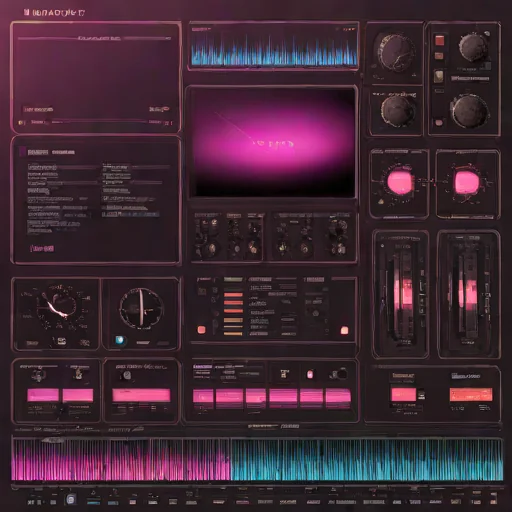Screen dimensions: 512x512
Task: Expand the first row in the left list panel
Action: tap(42, 167)
